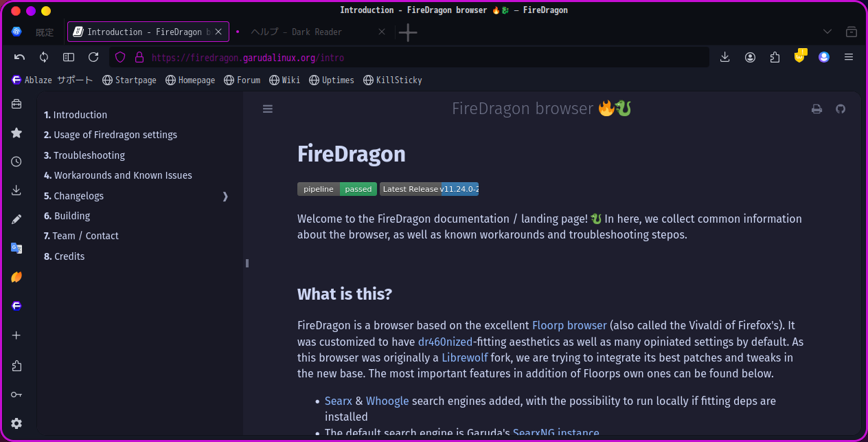
Task: Follow the Librewolf link
Action: tap(465, 357)
